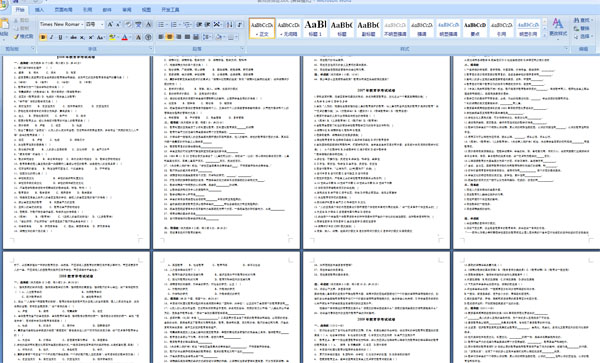
Task: Open the Insert ribbon tab
Action: [39, 10]
